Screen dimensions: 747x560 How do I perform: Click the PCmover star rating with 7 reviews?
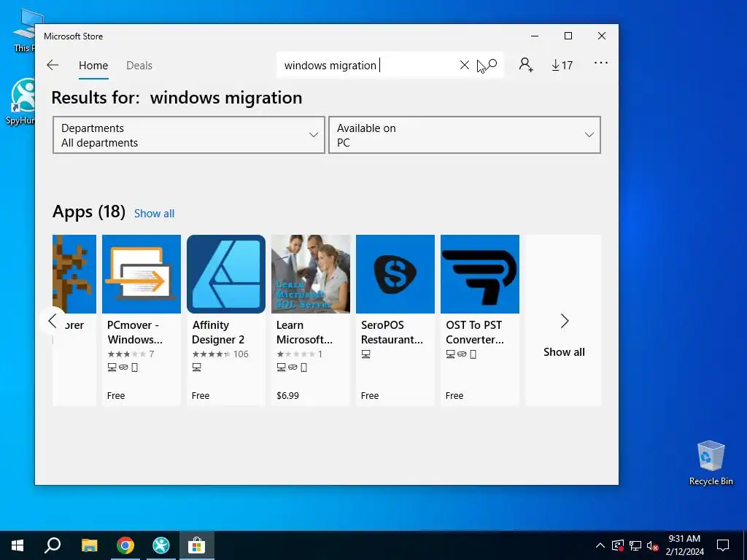point(131,354)
